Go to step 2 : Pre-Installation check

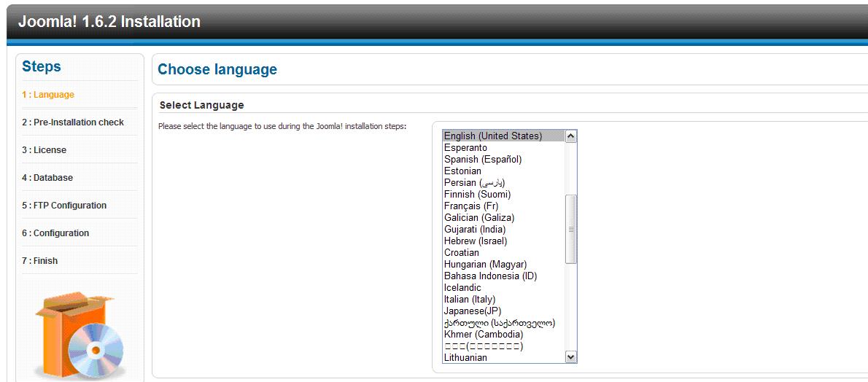73,122
